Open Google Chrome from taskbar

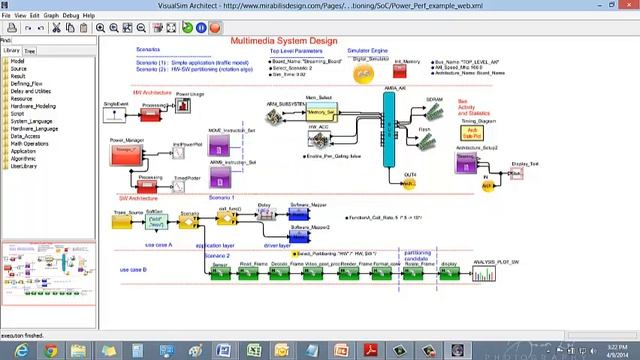50,351
